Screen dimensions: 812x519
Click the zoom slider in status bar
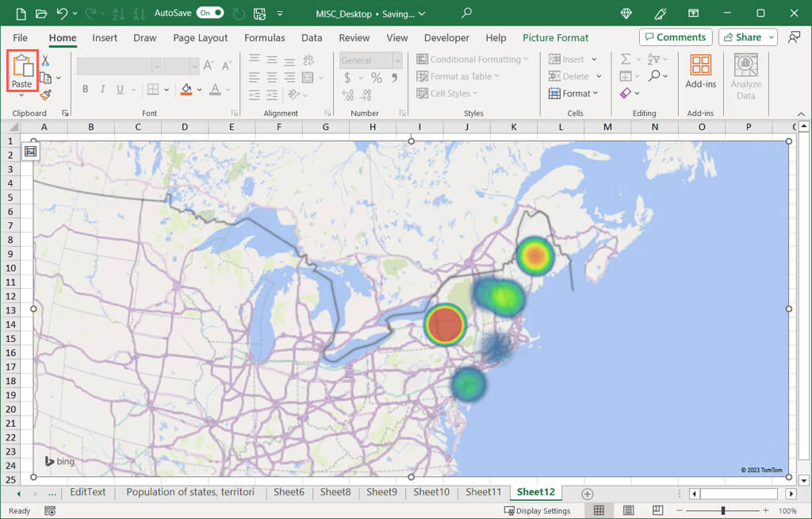(x=722, y=510)
